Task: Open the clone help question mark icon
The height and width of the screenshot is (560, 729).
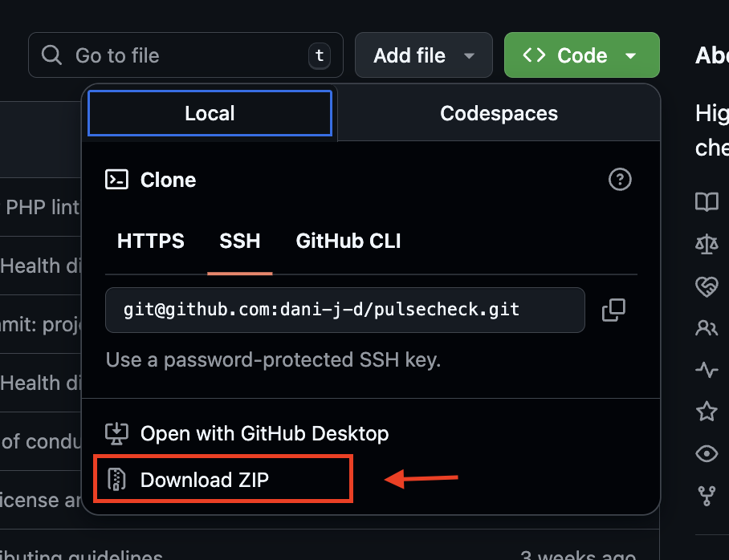Action: (x=620, y=180)
